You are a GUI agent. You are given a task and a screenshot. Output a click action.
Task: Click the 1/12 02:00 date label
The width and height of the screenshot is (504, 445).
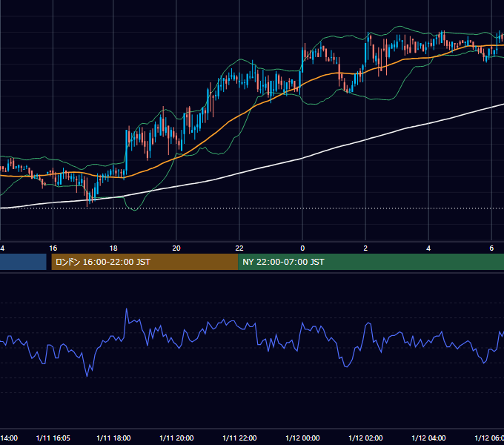[x=365, y=438]
